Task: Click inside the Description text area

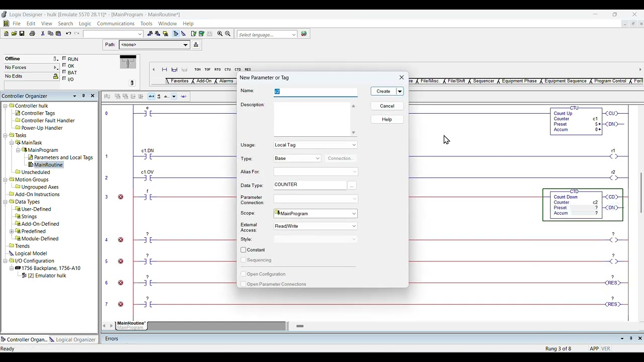Action: tap(312, 119)
